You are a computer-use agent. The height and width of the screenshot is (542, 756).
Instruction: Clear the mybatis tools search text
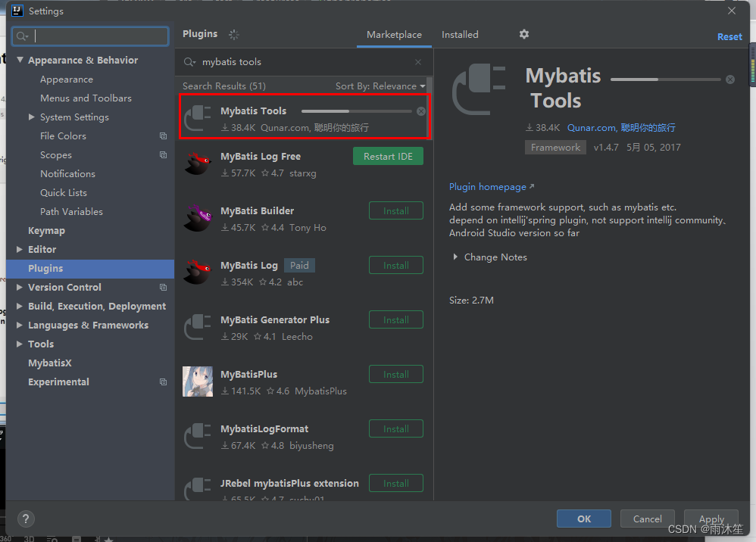(x=418, y=62)
